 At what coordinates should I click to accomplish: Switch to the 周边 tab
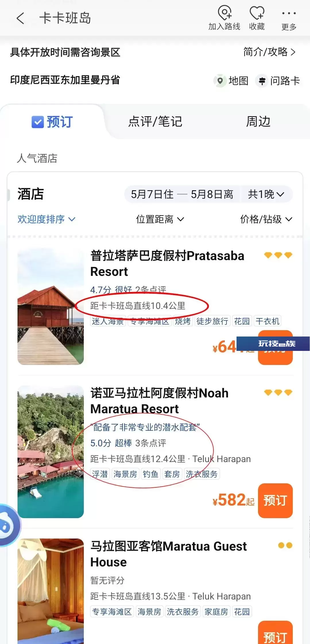click(x=258, y=122)
